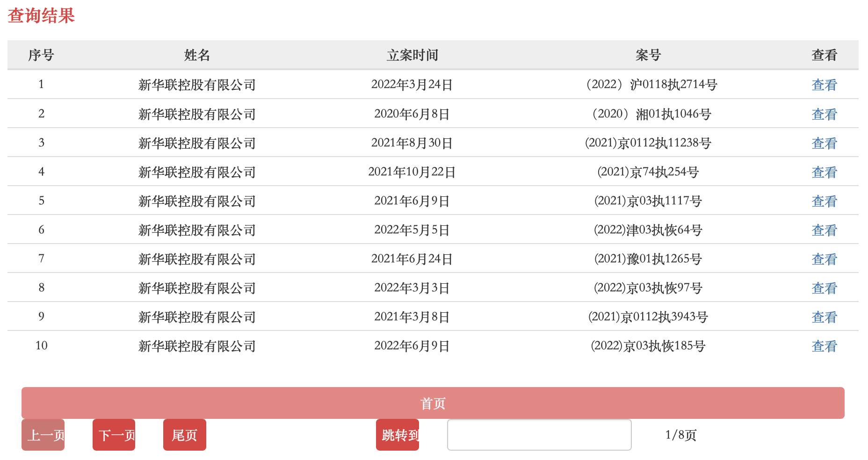Click the 案号 column header

(648, 55)
